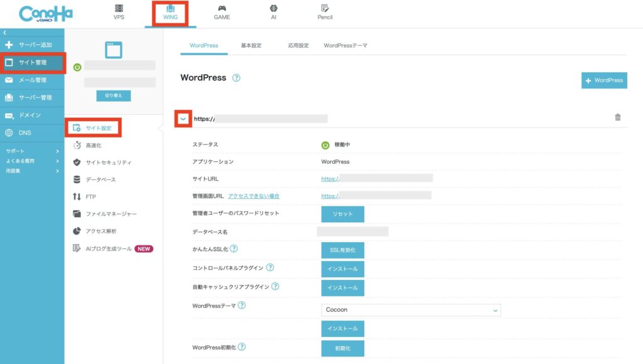Click the trash icon to delete the site
This screenshot has width=643, height=364.
pos(617,117)
